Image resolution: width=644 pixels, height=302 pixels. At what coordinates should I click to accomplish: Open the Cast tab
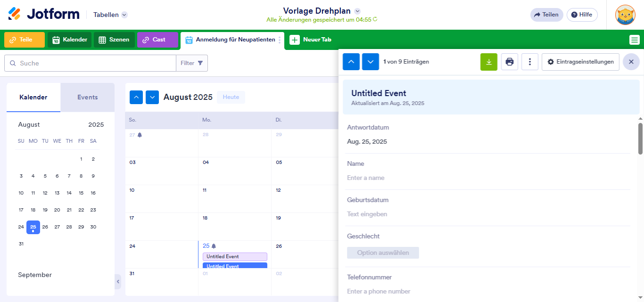(x=157, y=40)
